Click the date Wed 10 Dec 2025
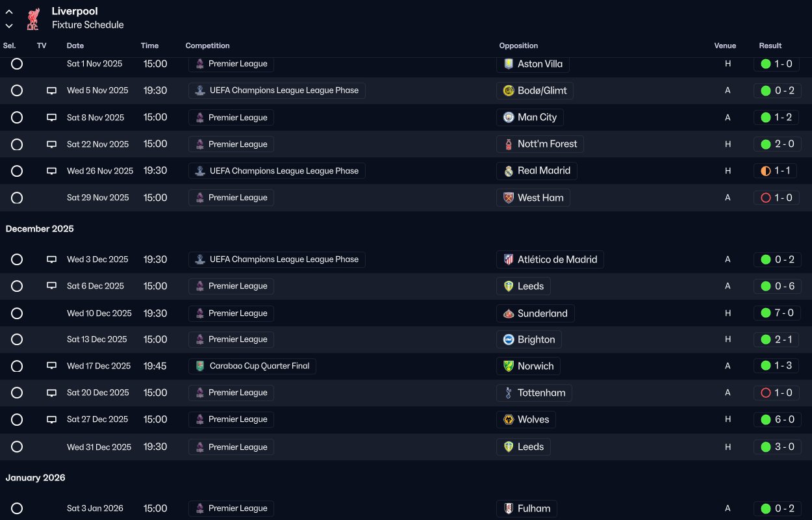 [x=99, y=313]
